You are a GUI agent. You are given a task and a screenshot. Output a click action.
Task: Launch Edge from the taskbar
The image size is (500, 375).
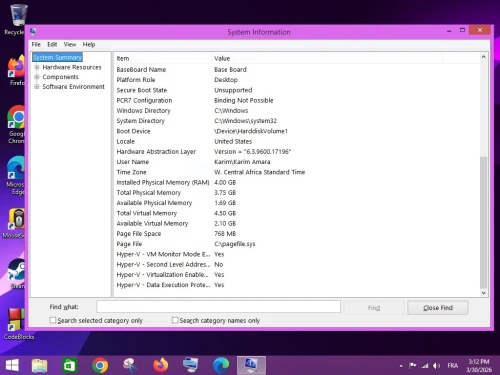click(x=221, y=365)
